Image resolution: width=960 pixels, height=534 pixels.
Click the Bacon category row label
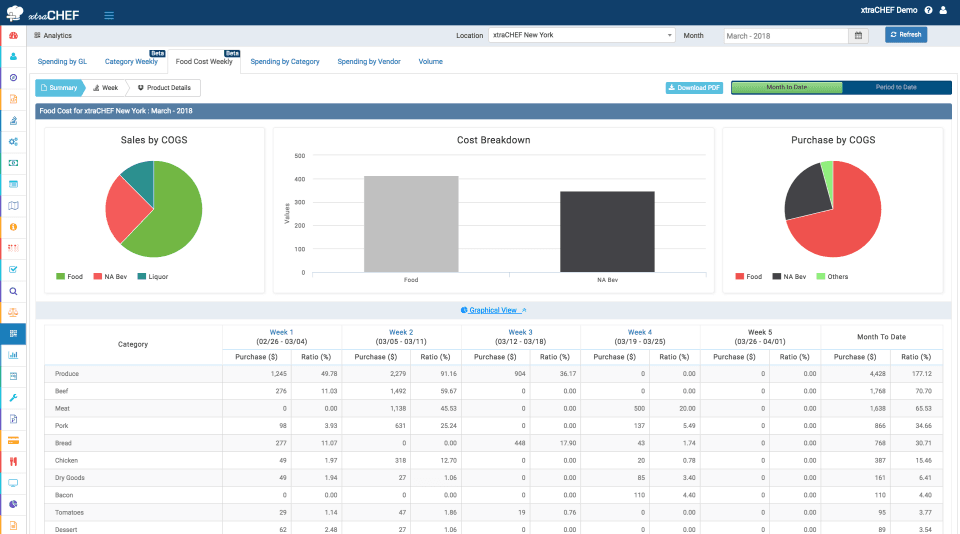[64, 495]
